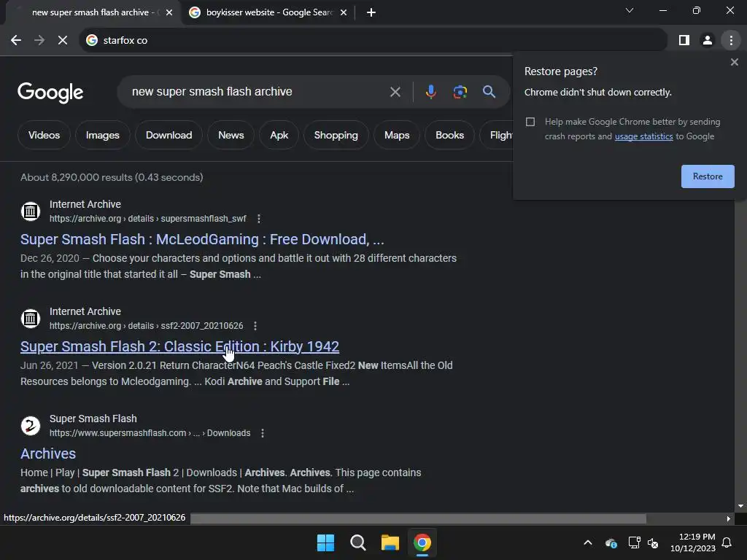Enable sending crash reports checkbox
747x560 pixels.
[x=530, y=122]
